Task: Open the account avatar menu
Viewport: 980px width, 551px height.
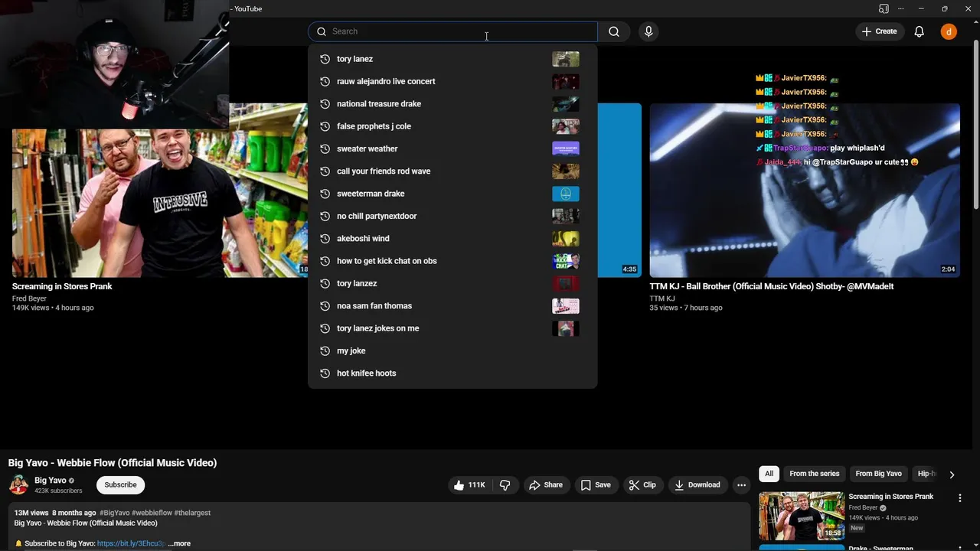Action: (949, 31)
